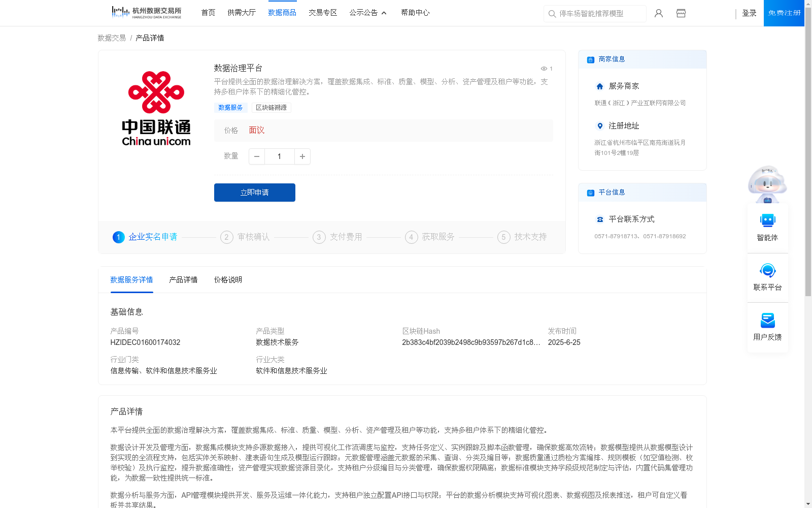Click the China Unicom product logo
812x508 pixels.
coord(156,108)
